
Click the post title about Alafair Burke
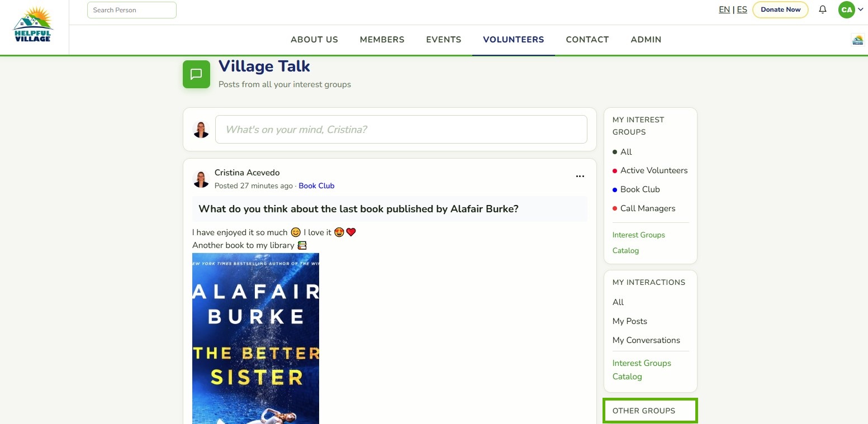pos(358,209)
